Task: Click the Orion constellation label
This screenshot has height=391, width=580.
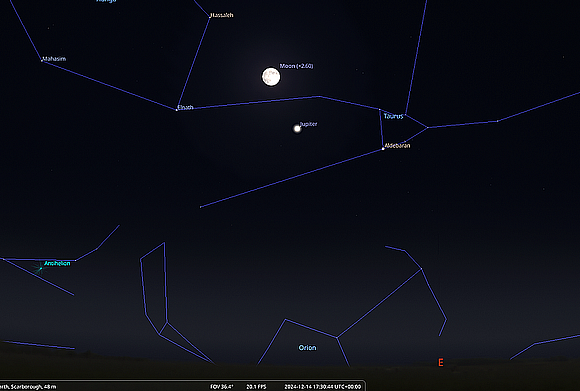Action: [307, 348]
